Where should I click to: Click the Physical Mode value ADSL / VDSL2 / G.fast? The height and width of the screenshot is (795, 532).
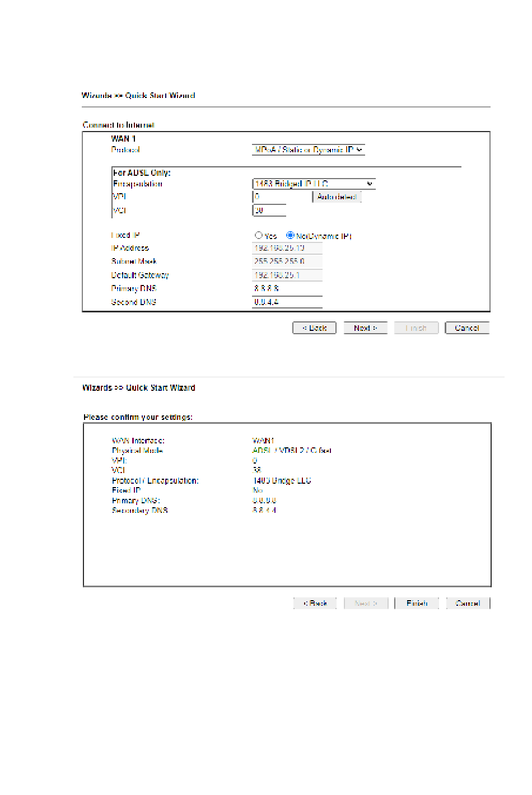click(x=292, y=450)
